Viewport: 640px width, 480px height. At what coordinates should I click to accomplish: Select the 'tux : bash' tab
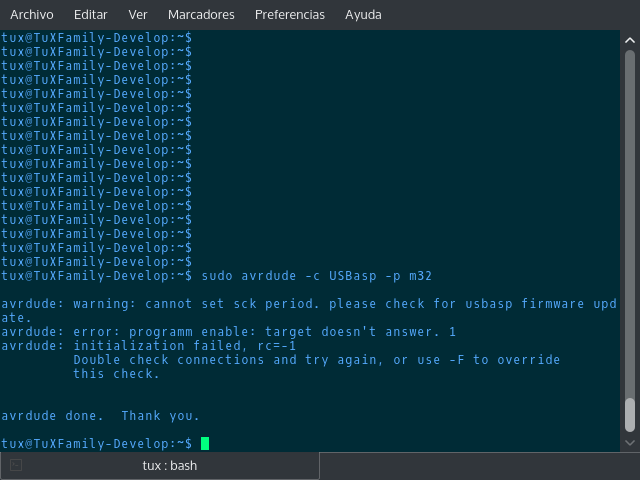point(160,465)
